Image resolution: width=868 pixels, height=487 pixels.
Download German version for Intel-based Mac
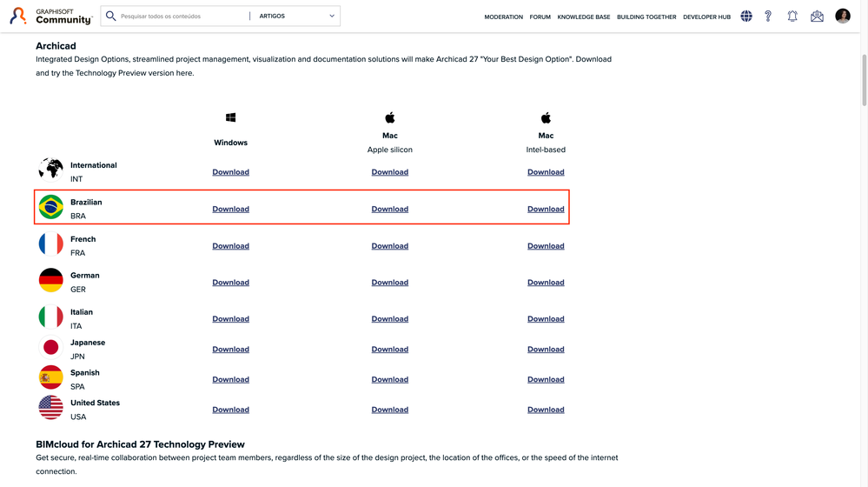546,283
